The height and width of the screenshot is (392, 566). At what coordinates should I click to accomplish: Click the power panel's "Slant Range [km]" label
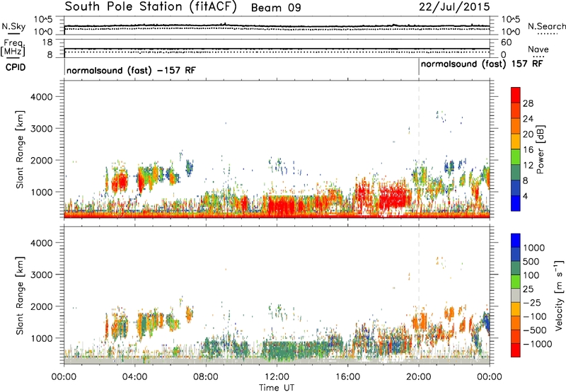tap(20, 149)
